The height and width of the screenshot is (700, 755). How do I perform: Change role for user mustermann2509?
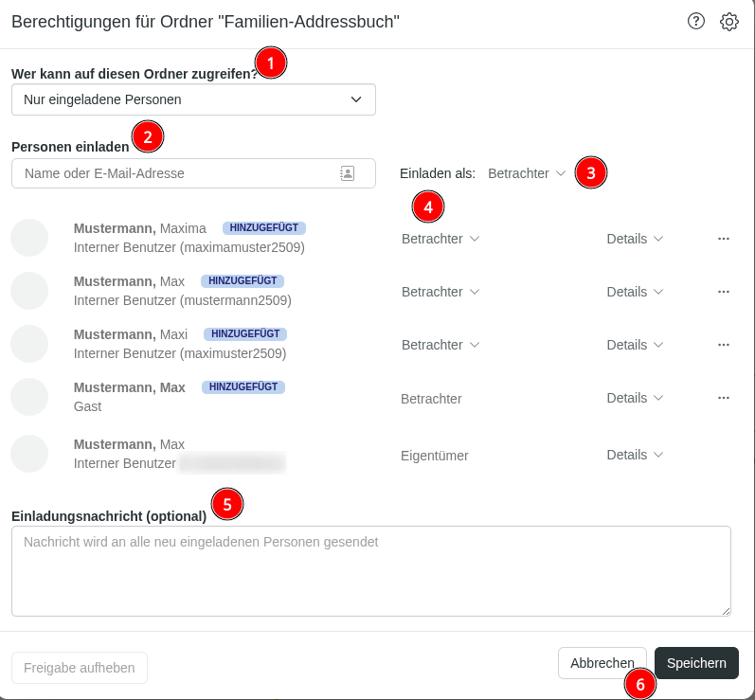click(x=440, y=292)
